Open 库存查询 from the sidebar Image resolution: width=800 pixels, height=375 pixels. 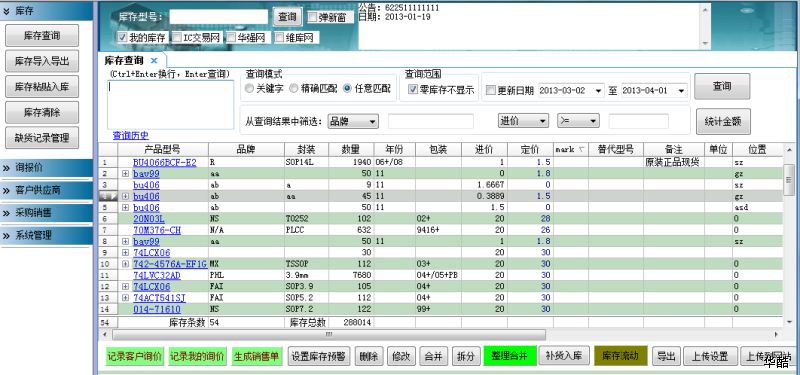[x=42, y=36]
